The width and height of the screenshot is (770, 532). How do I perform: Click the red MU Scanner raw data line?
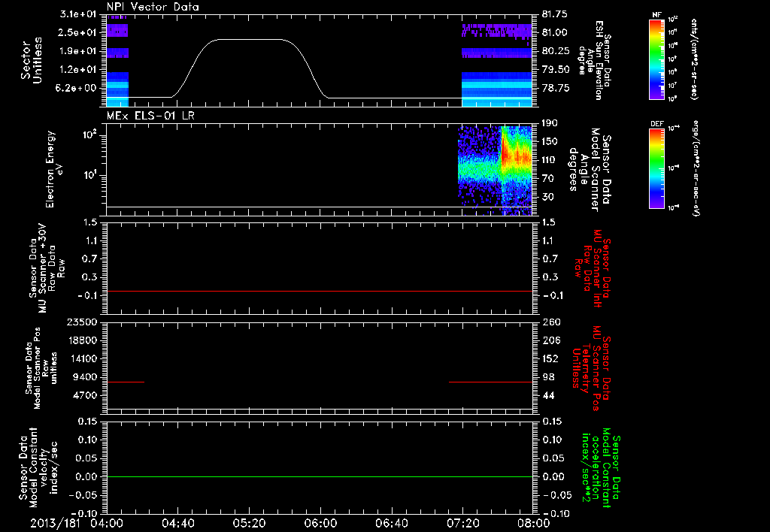(319, 291)
